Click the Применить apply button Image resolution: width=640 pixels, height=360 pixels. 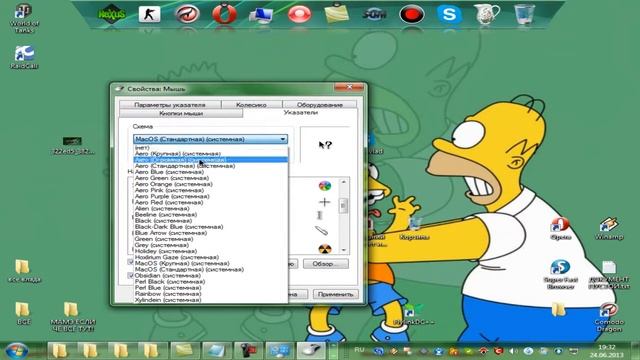335,294
